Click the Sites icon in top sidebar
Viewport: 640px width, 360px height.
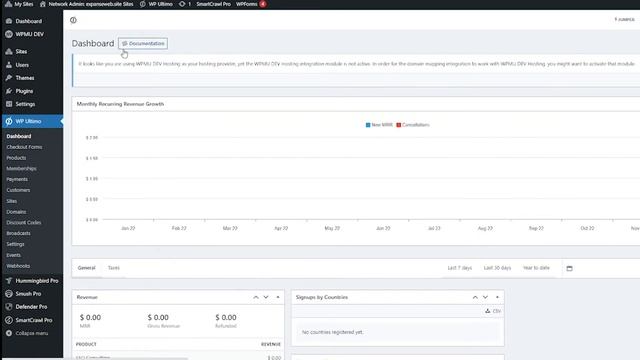(9, 51)
